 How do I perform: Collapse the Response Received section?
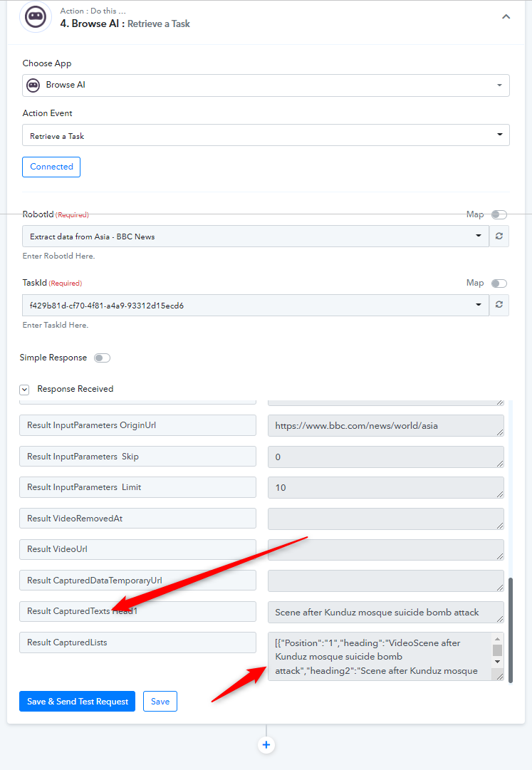coord(24,390)
